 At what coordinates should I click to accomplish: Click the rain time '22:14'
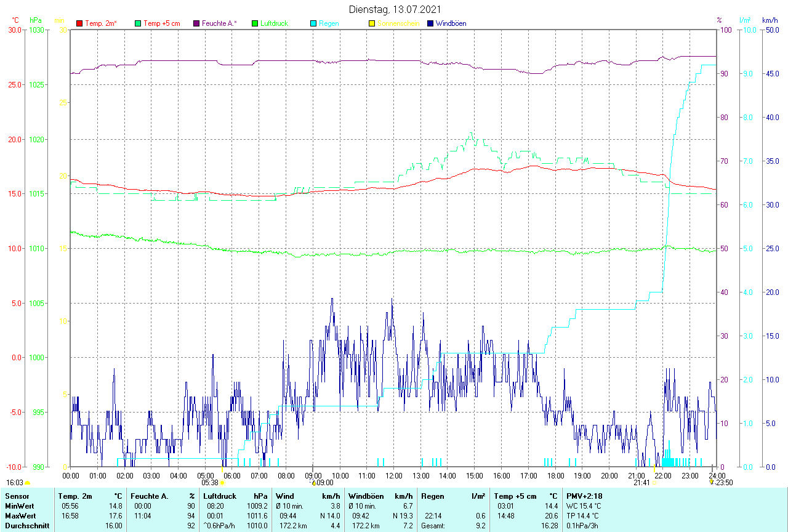click(x=433, y=516)
